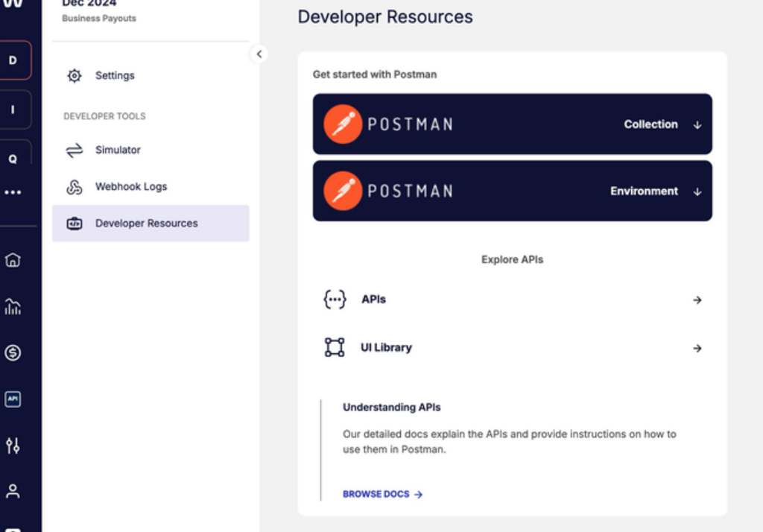Collapse the sidebar with chevron button
Screen dimensions: 763x532
[x=259, y=54]
